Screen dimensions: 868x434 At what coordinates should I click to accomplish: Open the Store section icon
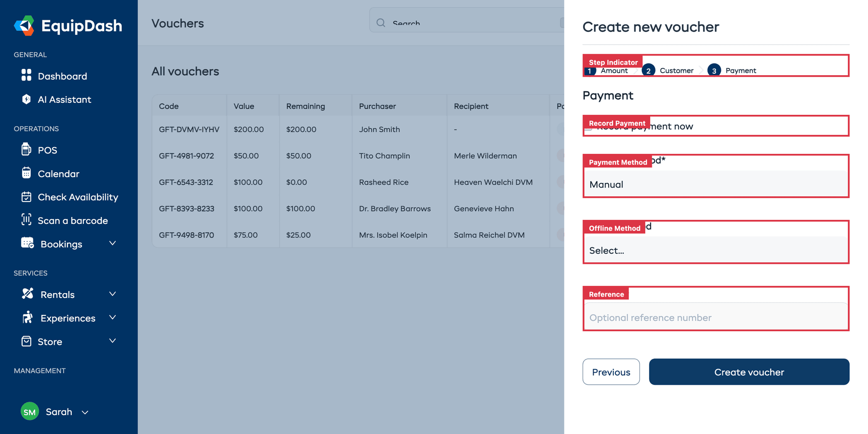click(27, 341)
